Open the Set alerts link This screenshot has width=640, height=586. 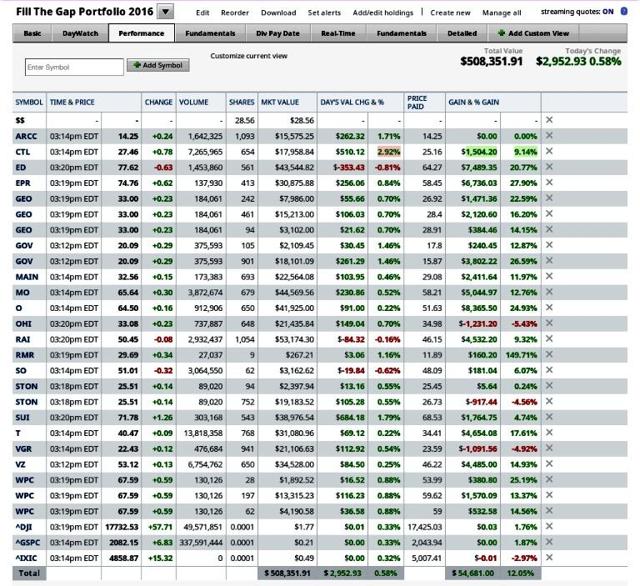(x=324, y=13)
